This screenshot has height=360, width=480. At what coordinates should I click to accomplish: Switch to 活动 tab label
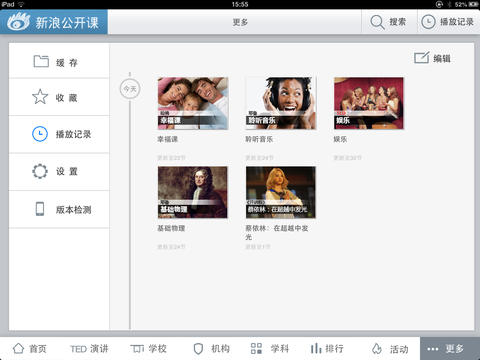click(x=399, y=349)
